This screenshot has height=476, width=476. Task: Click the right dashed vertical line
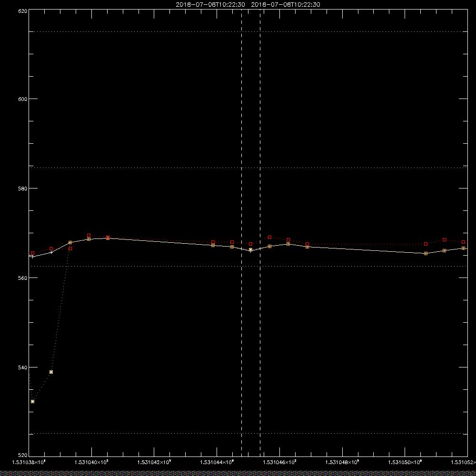(x=260, y=232)
